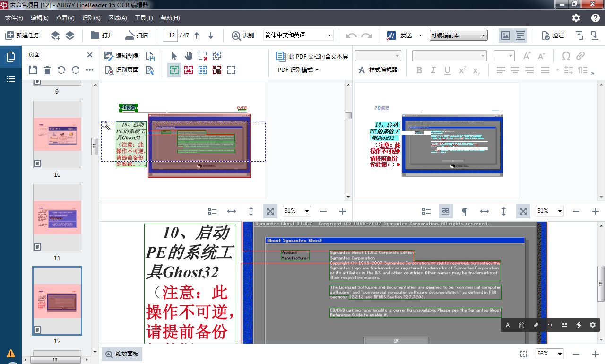Select the Background picture area tool
The height and width of the screenshot is (364, 605).
(217, 70)
